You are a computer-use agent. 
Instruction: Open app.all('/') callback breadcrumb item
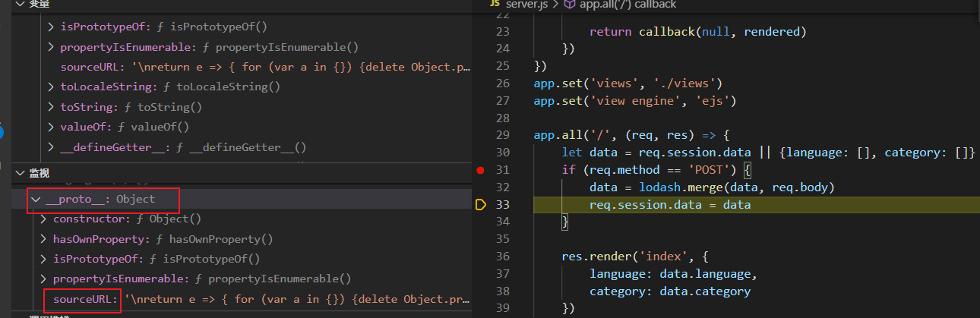(x=628, y=4)
